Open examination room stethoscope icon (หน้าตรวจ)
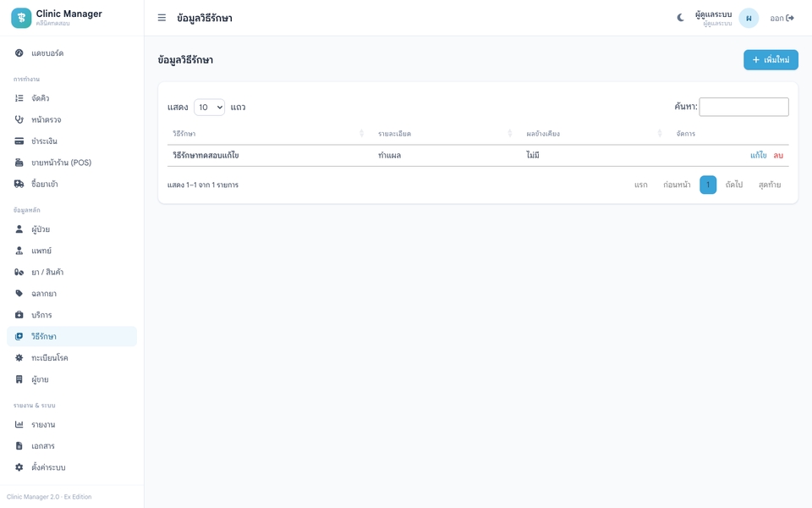This screenshot has height=508, width=812. point(19,119)
